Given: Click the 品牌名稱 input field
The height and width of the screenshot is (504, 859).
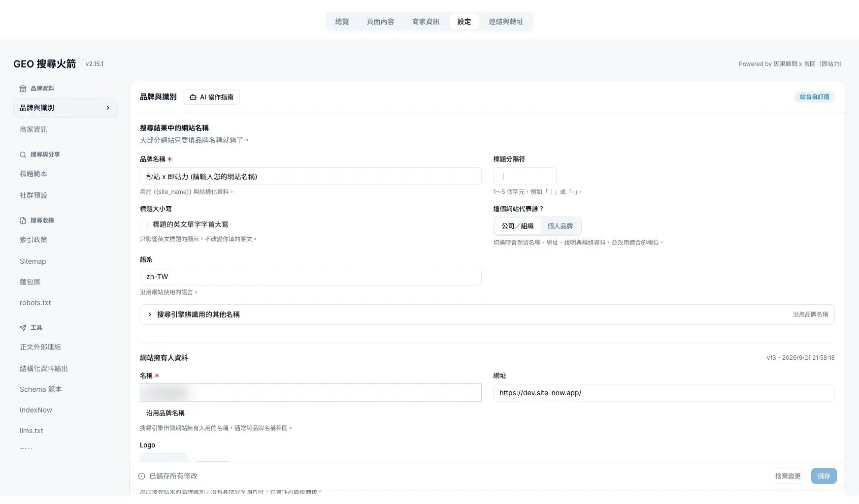Looking at the screenshot, I should (x=310, y=176).
